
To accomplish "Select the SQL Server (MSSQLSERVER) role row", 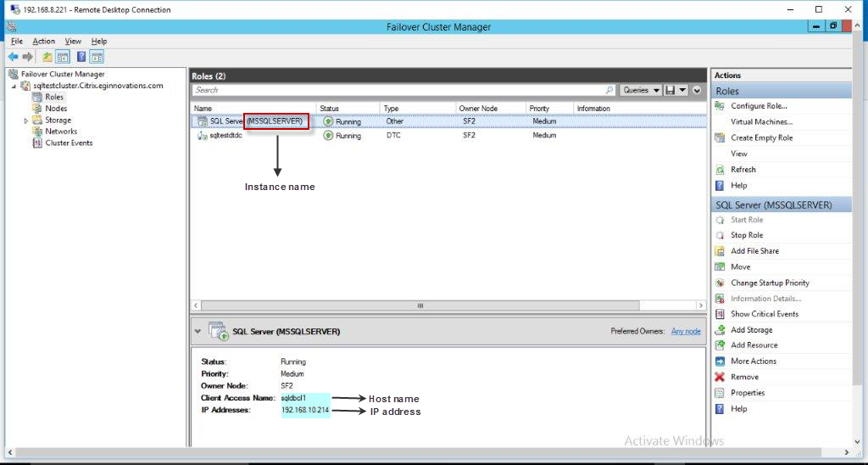I will click(x=448, y=121).
